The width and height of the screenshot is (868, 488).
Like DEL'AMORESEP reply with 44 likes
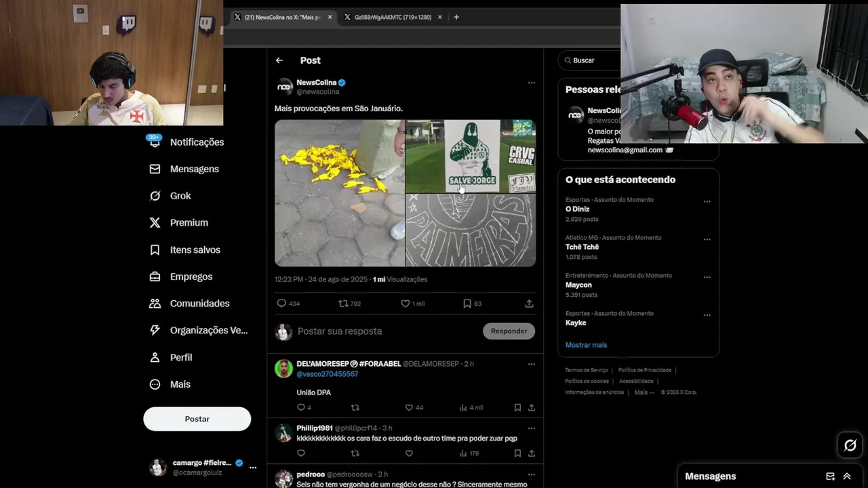409,407
